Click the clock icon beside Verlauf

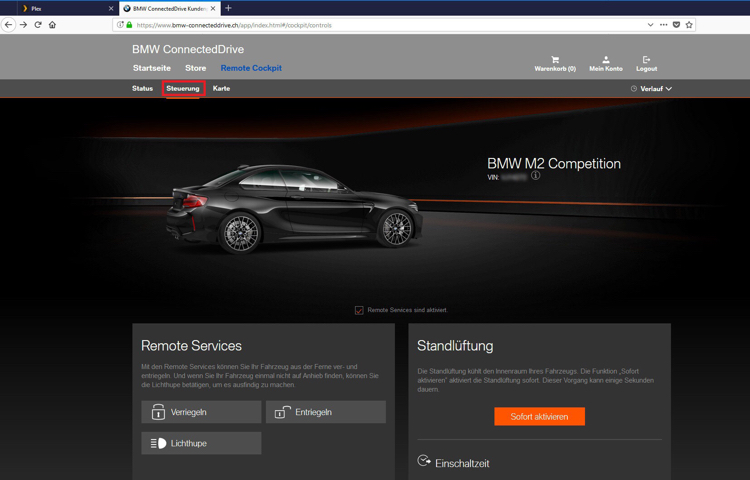tap(634, 89)
